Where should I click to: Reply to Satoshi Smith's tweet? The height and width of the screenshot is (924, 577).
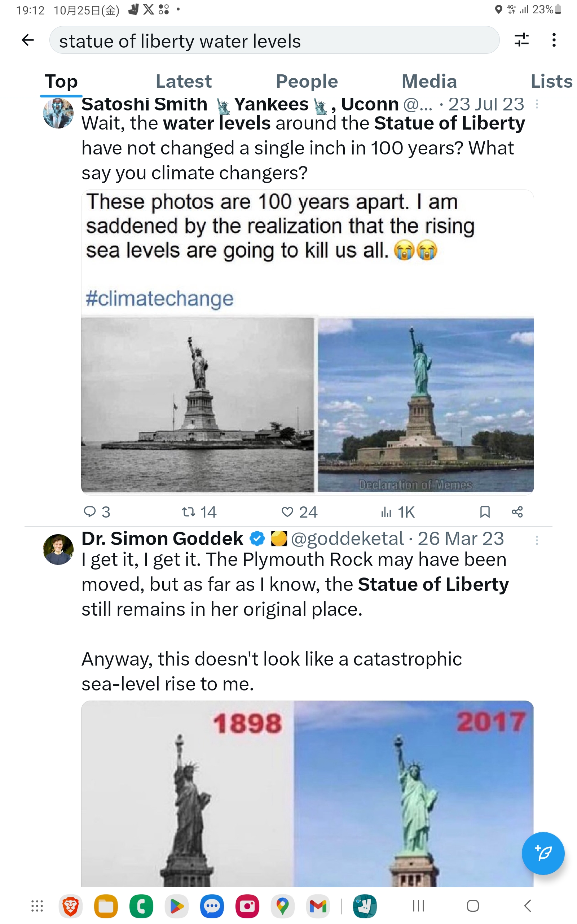click(90, 512)
